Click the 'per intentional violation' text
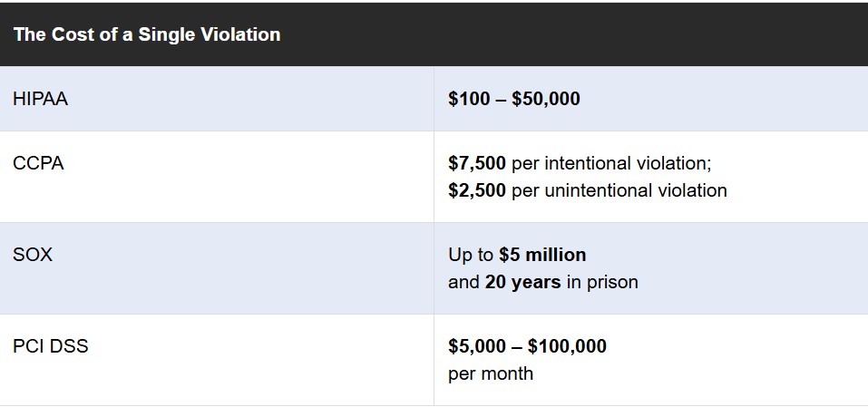The image size is (868, 407). (x=611, y=163)
